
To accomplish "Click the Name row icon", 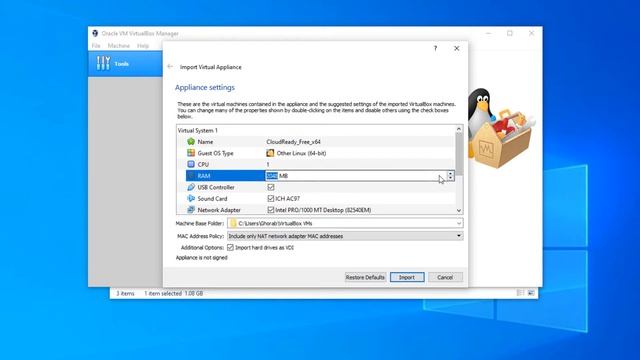I will [x=191, y=142].
